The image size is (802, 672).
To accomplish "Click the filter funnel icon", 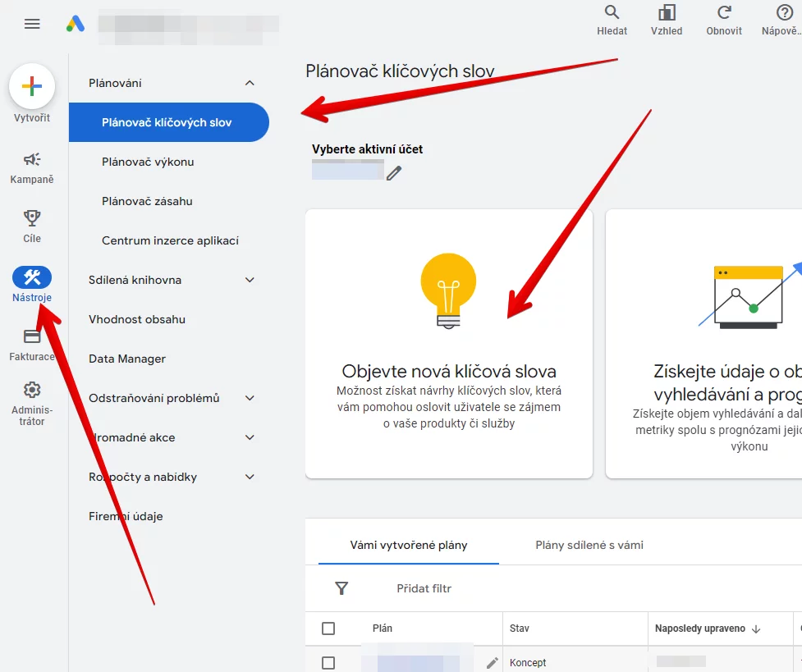I will point(341,588).
